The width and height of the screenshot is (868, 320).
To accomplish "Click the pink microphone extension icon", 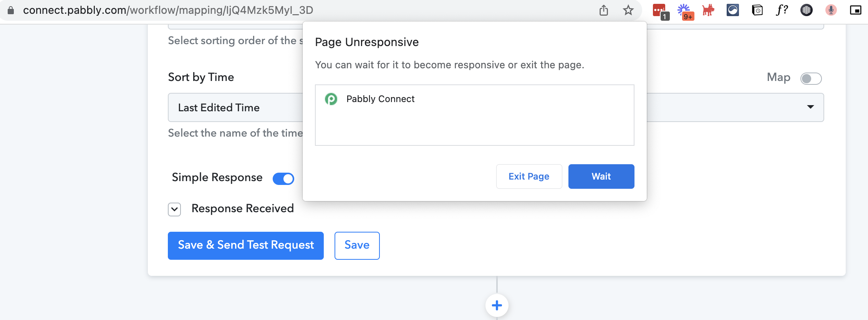I will 831,10.
